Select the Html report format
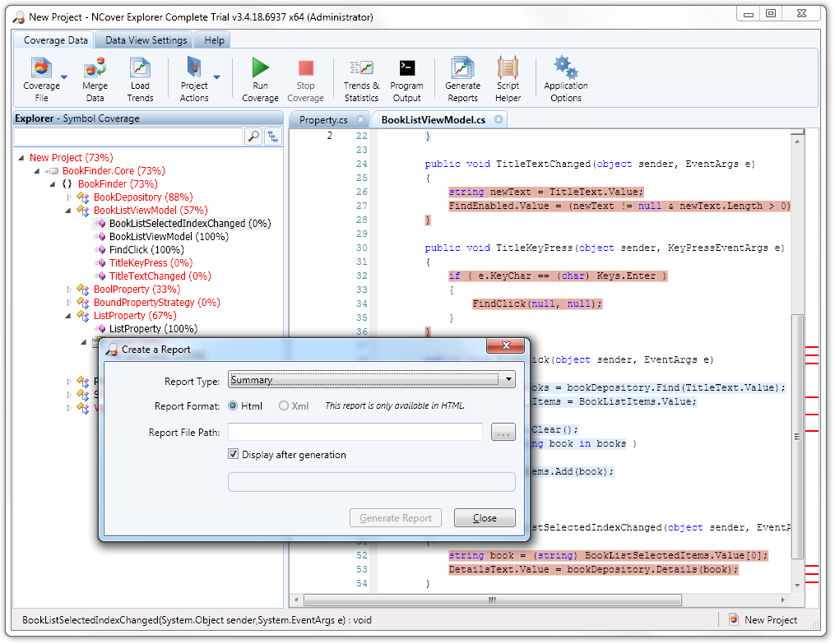The image size is (835, 644). tap(234, 406)
